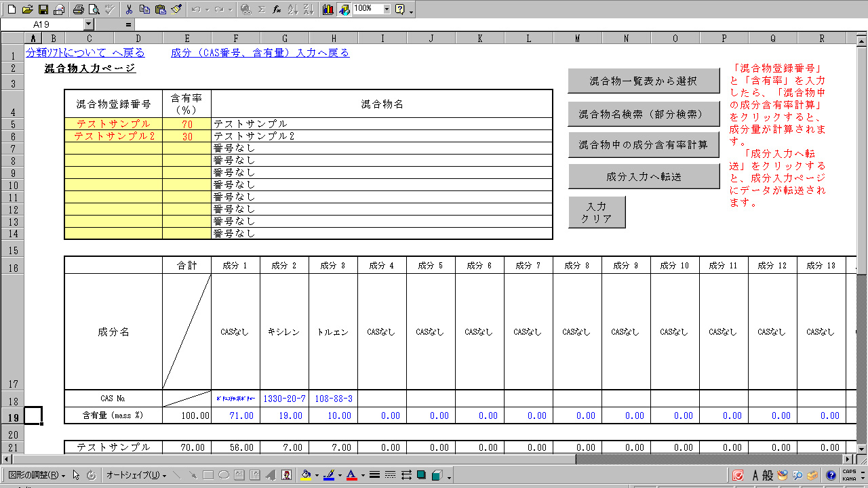This screenshot has width=868, height=488.
Task: Sort ascending with A-Z icon
Action: point(292,9)
